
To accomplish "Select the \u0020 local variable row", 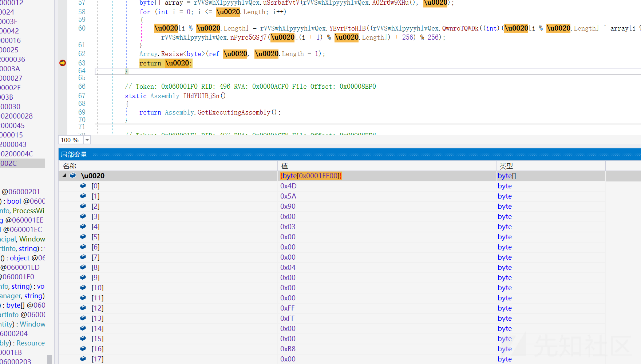I will coord(332,176).
